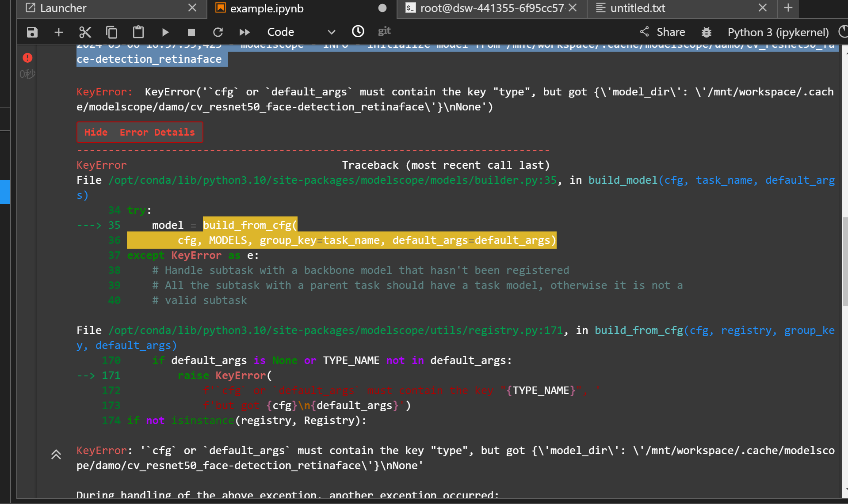The height and width of the screenshot is (504, 848).
Task: Close the Launcher tab
Action: click(x=192, y=8)
